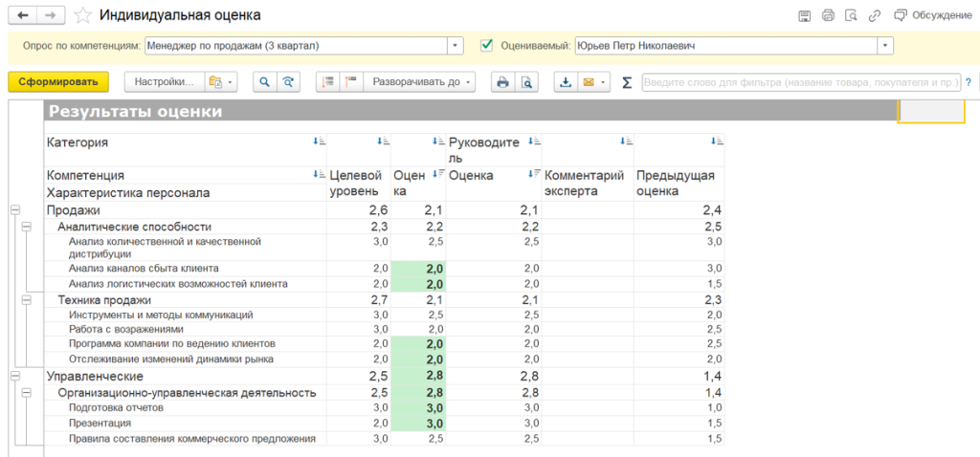Add page to favorites with star icon
The height and width of the screenshot is (457, 980).
click(83, 15)
